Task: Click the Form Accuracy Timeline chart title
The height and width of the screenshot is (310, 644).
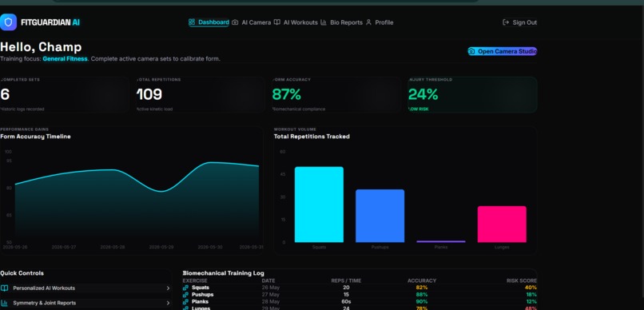Action: coord(35,137)
